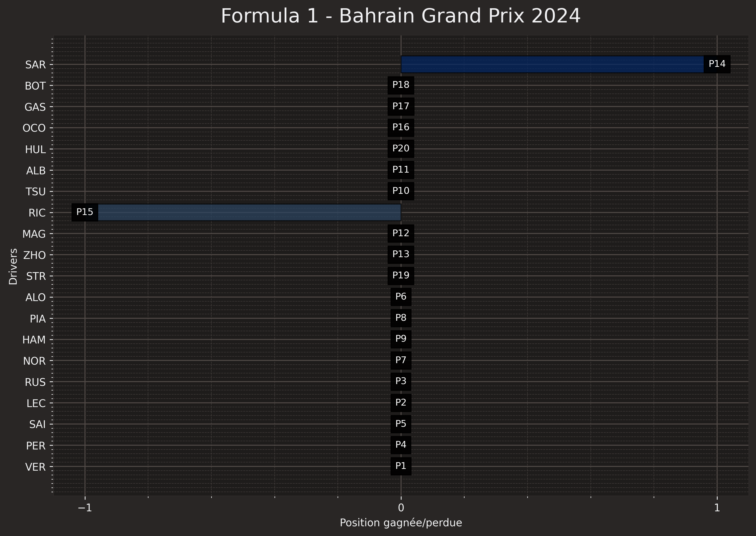756x536 pixels.
Task: Click the VER driver label
Action: (x=35, y=467)
